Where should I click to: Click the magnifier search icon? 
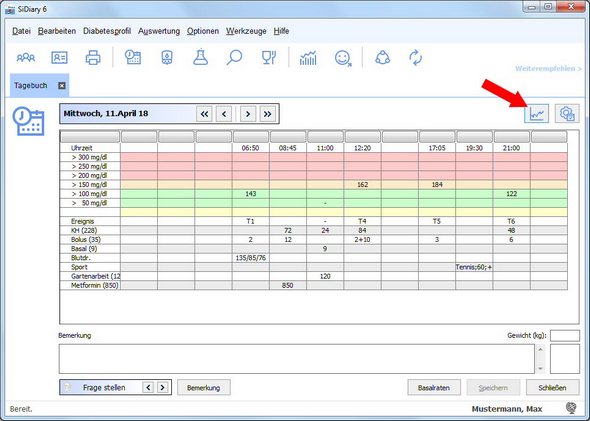pyautogui.click(x=234, y=58)
